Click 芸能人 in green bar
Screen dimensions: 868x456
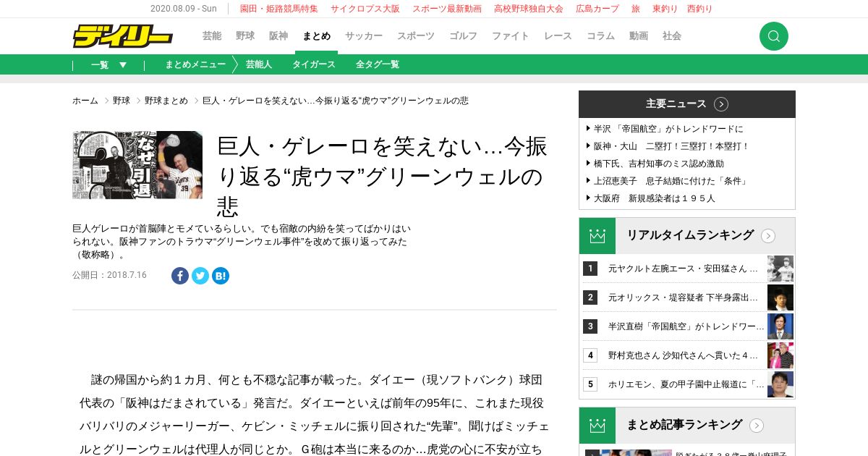259,64
